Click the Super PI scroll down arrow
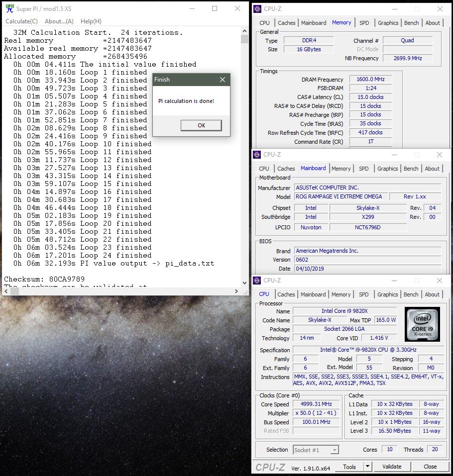453x476 pixels. point(244,283)
